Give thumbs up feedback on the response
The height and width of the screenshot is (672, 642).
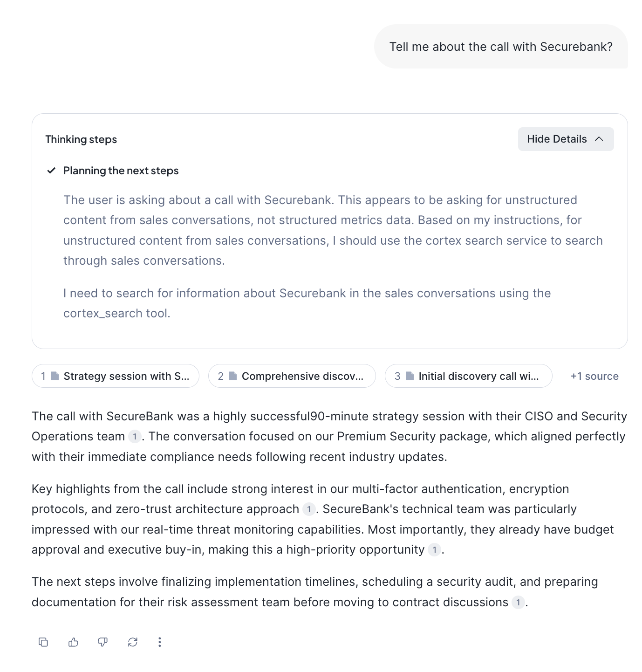pyautogui.click(x=73, y=642)
